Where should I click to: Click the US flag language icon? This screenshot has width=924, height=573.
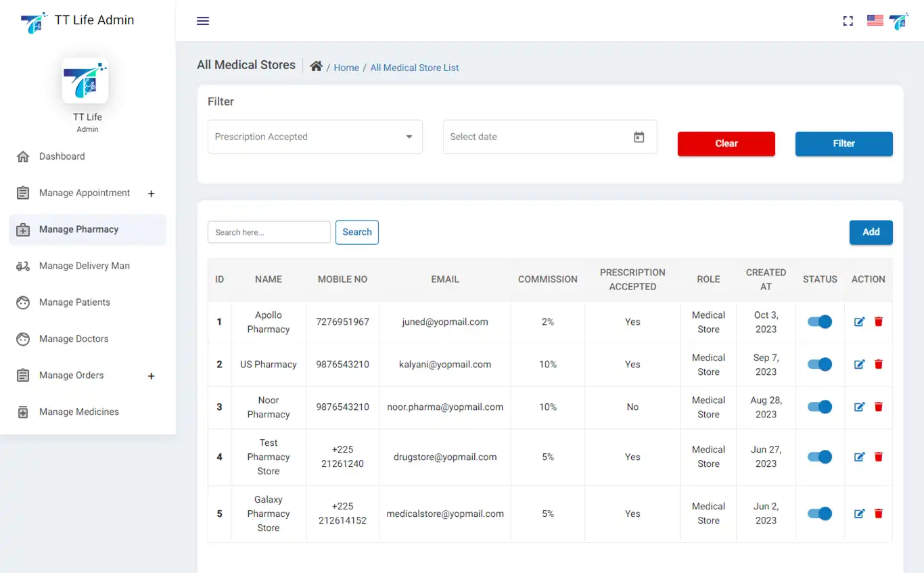click(x=875, y=20)
